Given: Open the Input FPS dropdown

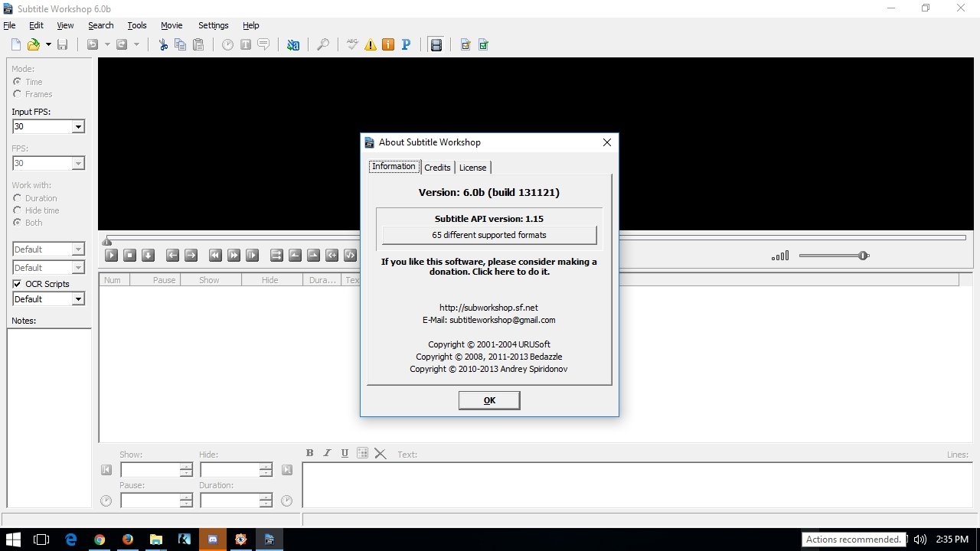Looking at the screenshot, I should [x=78, y=127].
